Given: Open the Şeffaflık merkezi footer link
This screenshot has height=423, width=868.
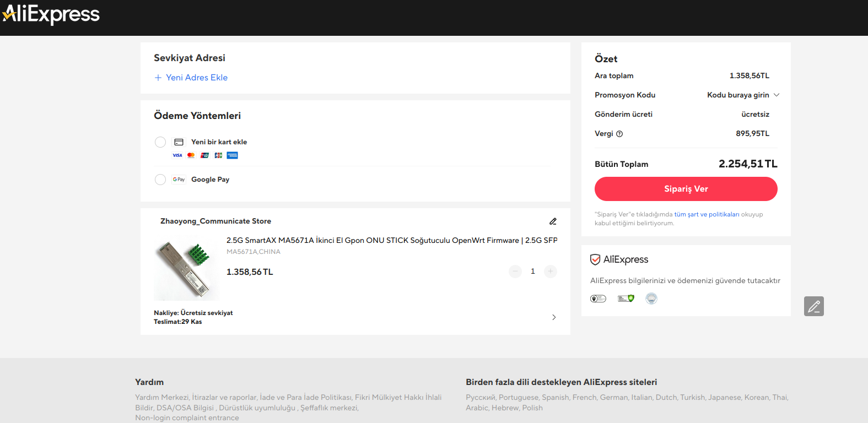Looking at the screenshot, I should pos(329,408).
